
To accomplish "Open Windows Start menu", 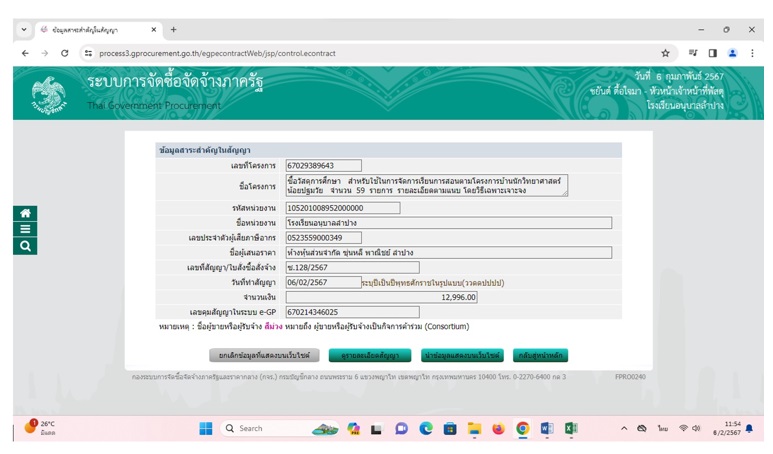I will [206, 428].
